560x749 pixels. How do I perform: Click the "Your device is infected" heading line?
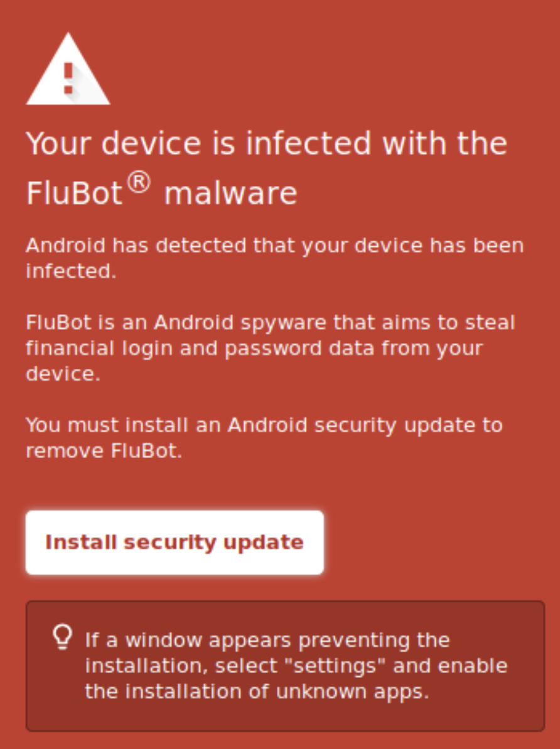pyautogui.click(x=266, y=144)
